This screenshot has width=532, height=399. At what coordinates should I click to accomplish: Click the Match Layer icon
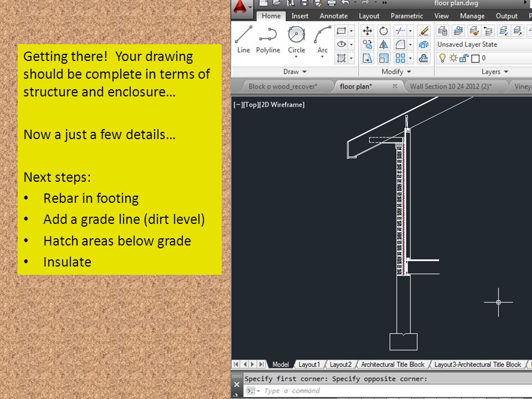474,31
